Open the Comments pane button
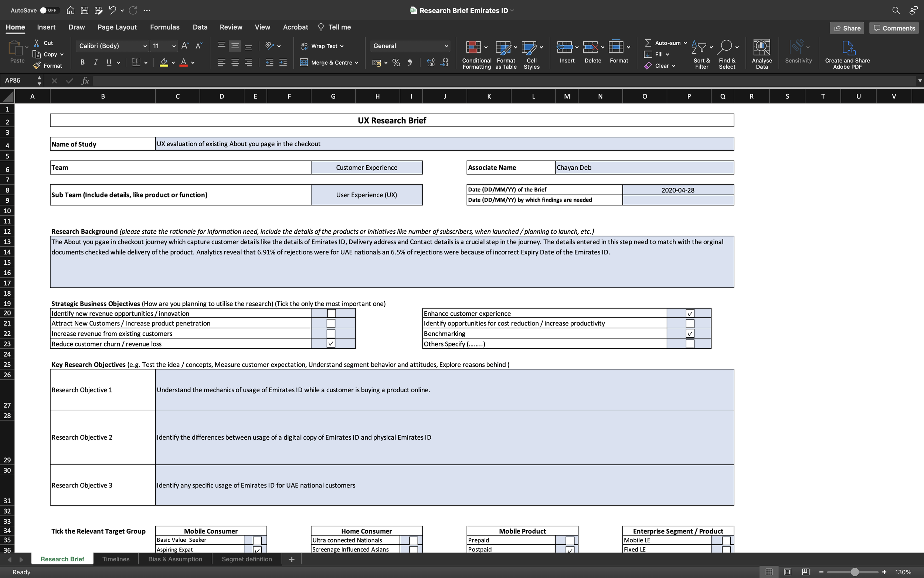 pyautogui.click(x=894, y=28)
